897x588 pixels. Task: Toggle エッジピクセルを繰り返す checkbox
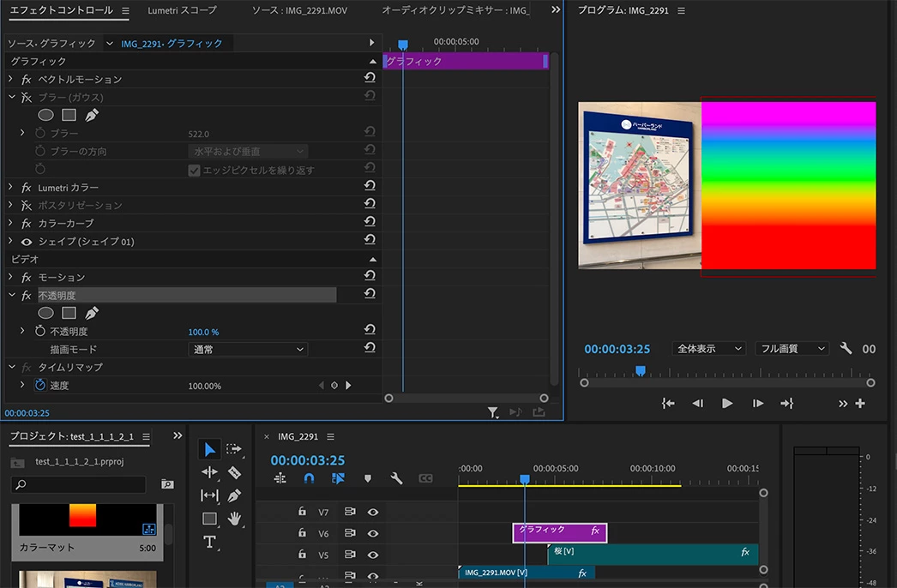point(194,170)
